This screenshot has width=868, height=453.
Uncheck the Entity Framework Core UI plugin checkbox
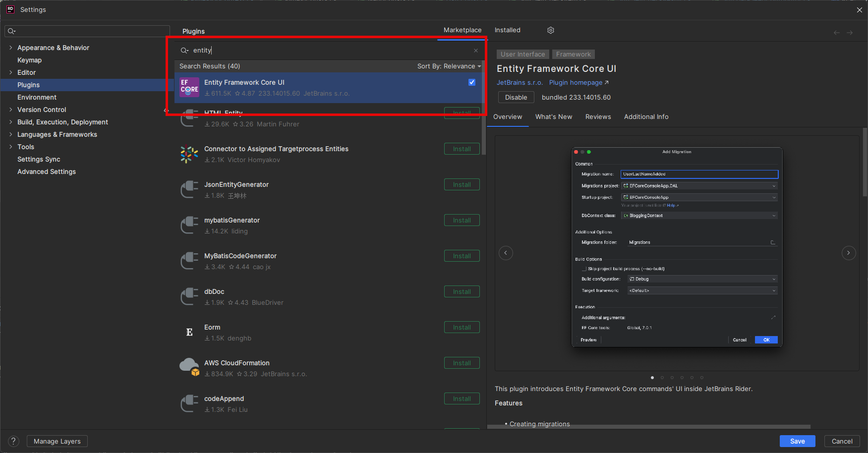pos(472,82)
